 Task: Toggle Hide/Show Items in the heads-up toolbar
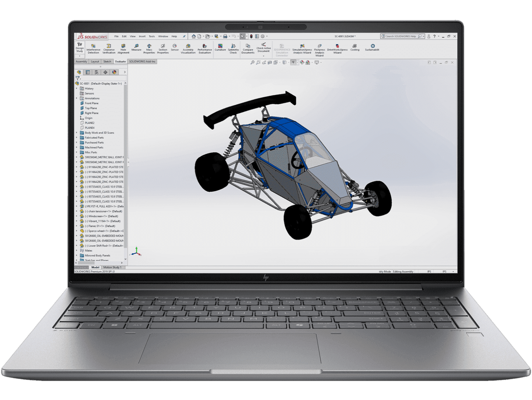click(x=293, y=63)
